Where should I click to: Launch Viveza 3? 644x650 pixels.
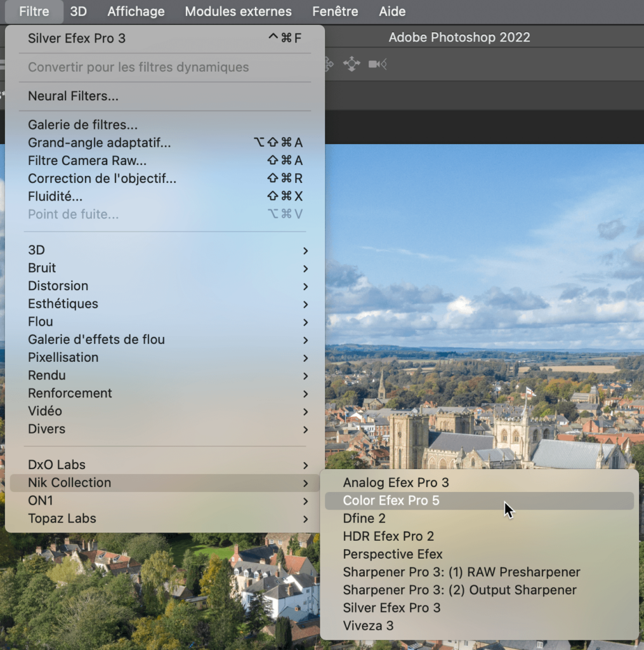click(x=479, y=625)
